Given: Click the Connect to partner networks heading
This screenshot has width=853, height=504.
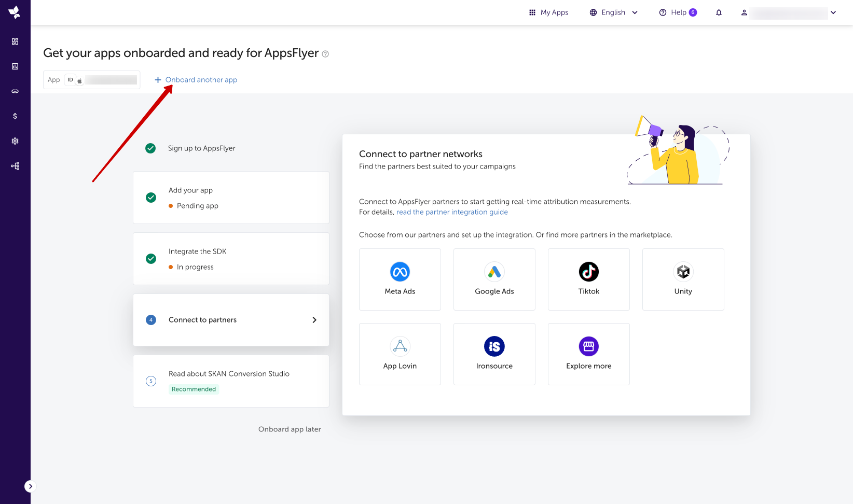Looking at the screenshot, I should click(x=421, y=154).
